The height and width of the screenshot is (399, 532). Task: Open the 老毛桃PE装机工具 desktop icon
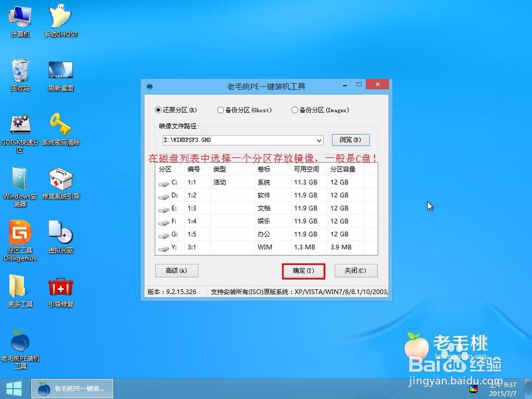(20, 349)
